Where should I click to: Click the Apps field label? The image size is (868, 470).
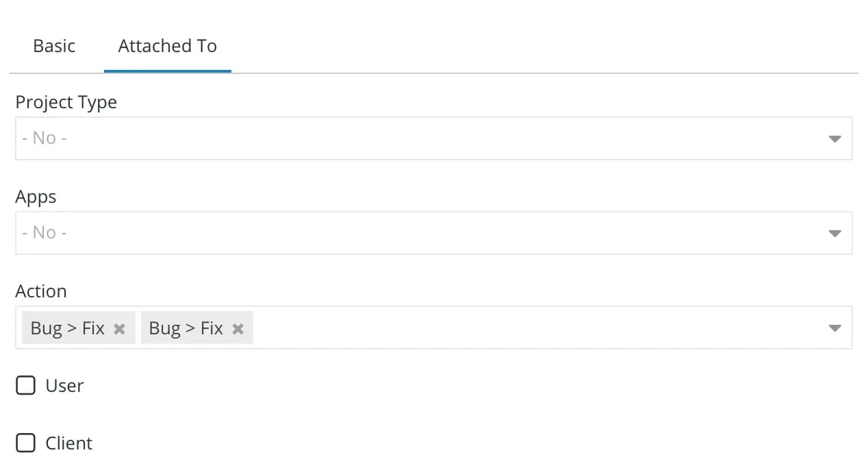[36, 197]
